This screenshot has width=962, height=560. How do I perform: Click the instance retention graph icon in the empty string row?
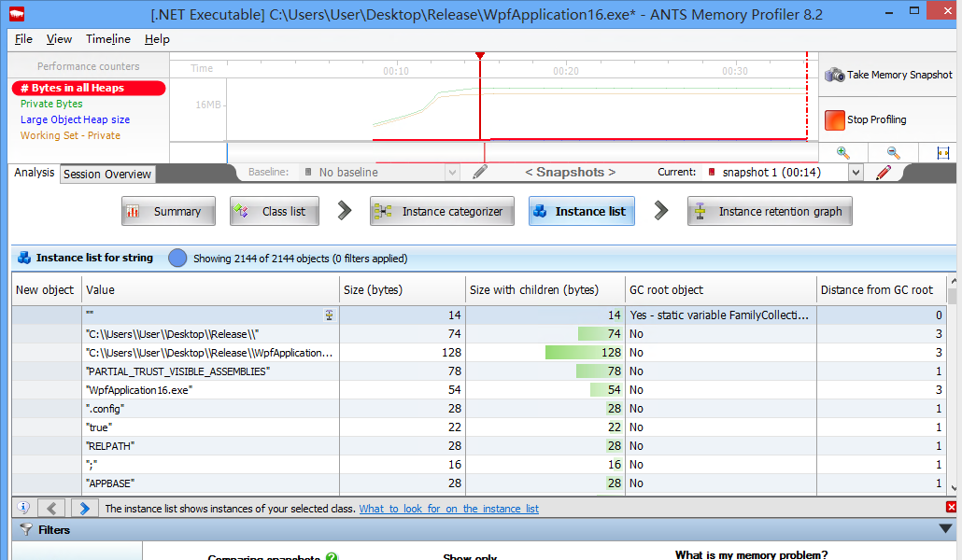point(330,315)
